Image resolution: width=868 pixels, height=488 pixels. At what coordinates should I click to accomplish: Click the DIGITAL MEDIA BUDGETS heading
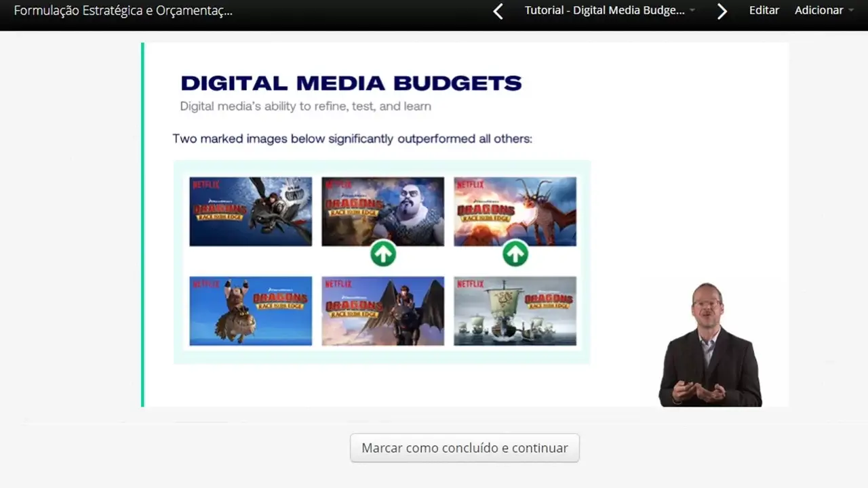click(351, 83)
